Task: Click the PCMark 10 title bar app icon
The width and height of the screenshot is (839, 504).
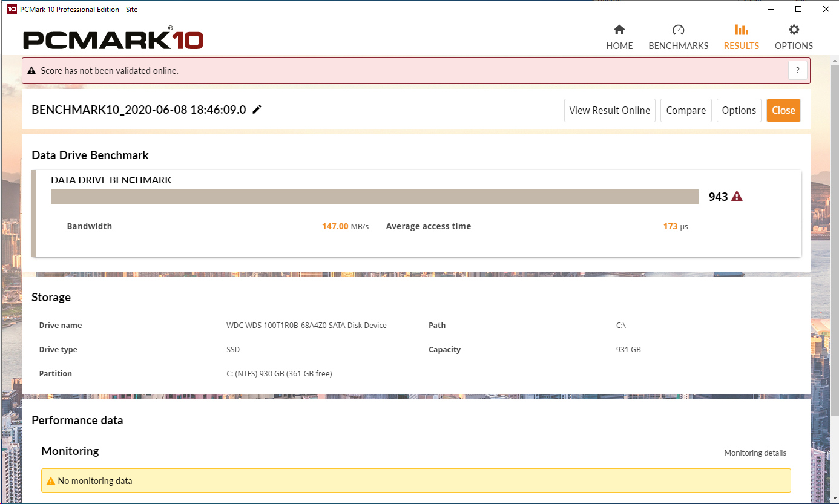Action: click(x=12, y=9)
